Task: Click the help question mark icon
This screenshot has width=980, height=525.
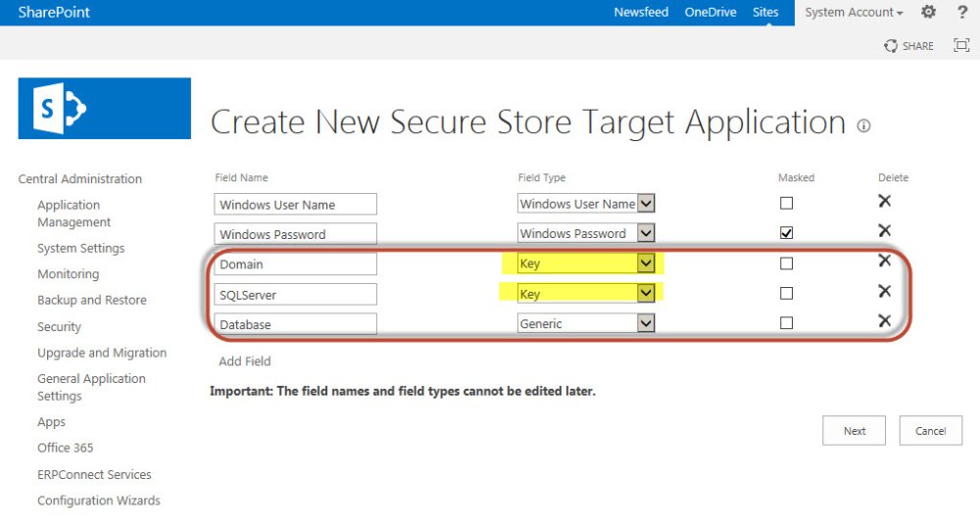Action: (962, 12)
